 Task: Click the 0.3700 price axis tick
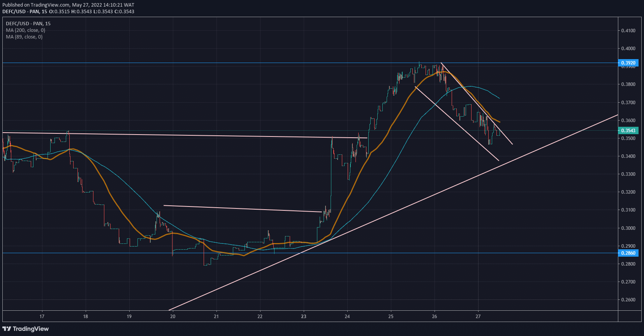628,103
